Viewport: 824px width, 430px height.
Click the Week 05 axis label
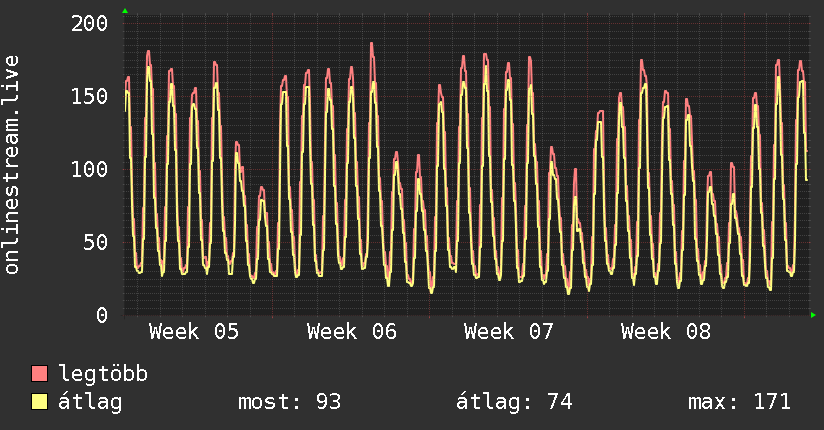(x=194, y=332)
